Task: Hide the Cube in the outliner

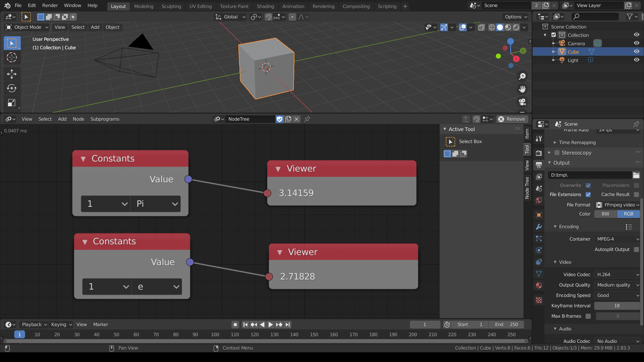Action: tap(636, 52)
